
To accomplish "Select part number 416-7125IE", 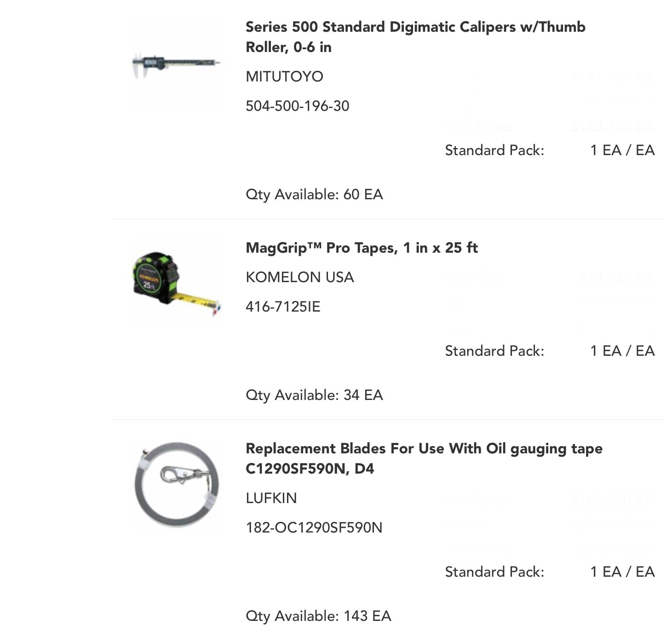I will coord(283,307).
